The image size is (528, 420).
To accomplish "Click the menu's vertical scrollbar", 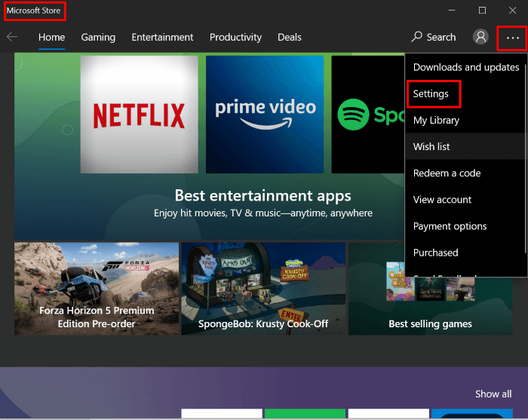I will pos(525,158).
